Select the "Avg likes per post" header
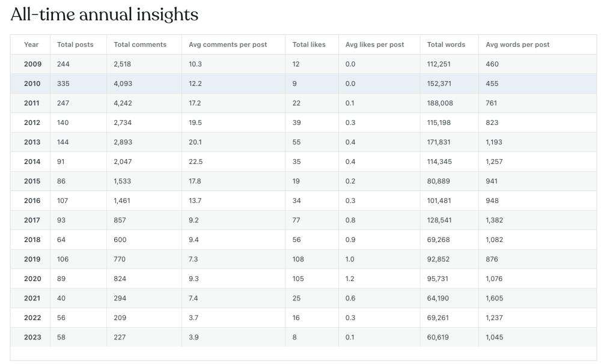This screenshot has height=364, width=601. coord(374,44)
